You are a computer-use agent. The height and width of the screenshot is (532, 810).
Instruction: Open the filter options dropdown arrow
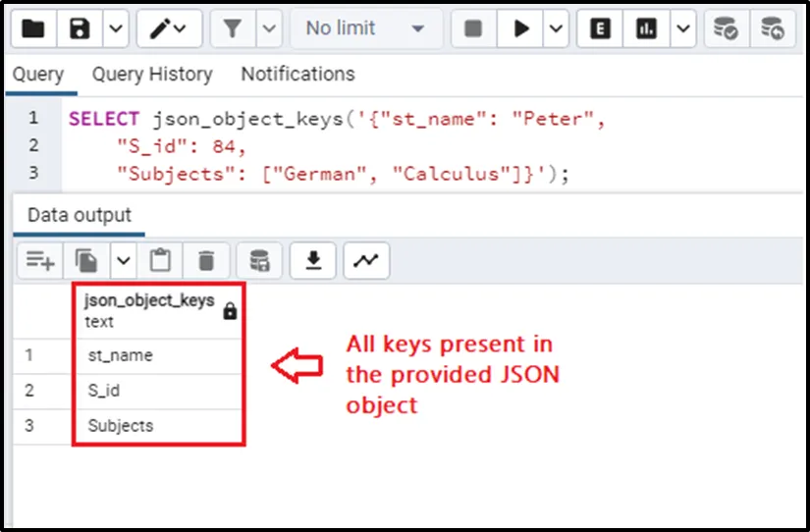click(x=270, y=28)
